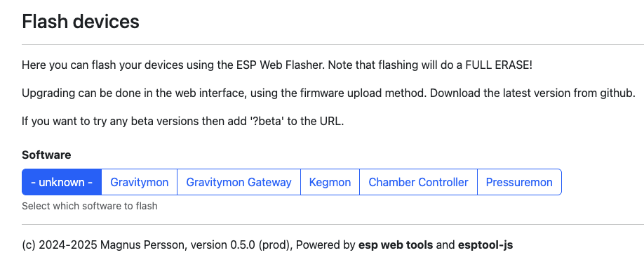Select Chamber Controller software
Screen dimensions: 644x267
point(418,182)
